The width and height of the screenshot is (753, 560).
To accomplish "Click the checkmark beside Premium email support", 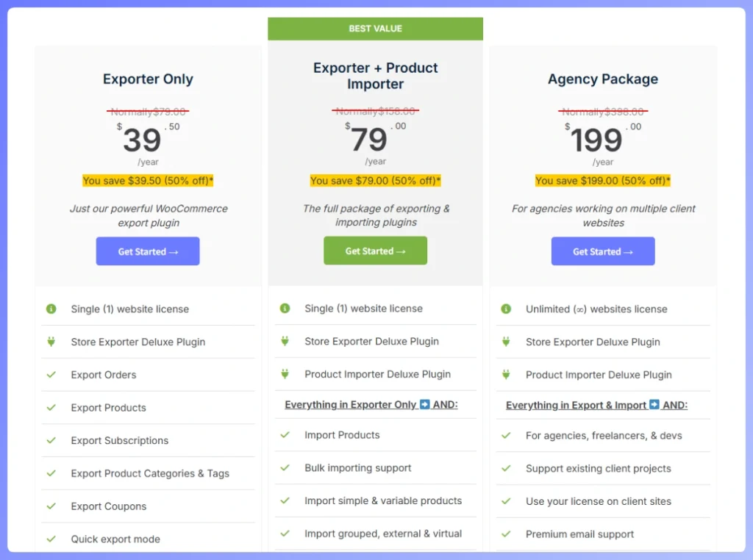I will click(x=505, y=534).
